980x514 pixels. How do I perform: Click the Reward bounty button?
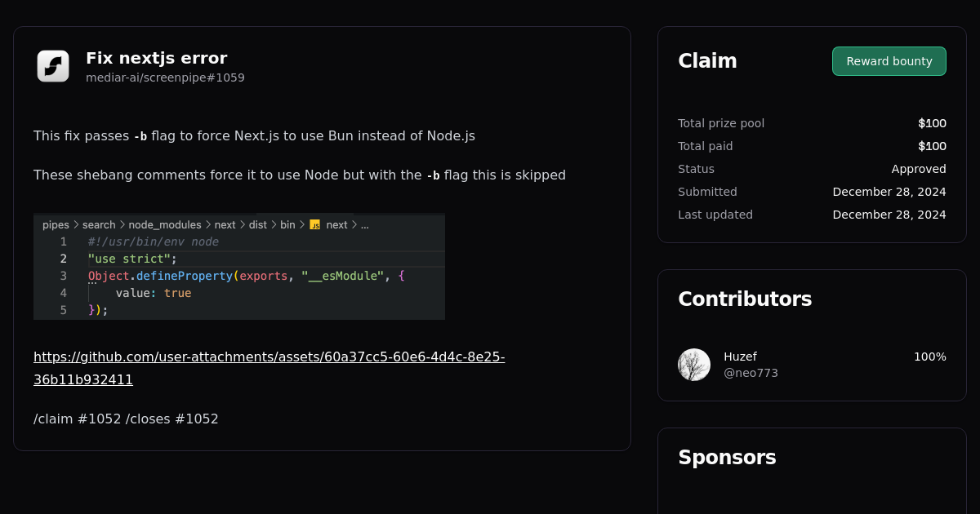pos(889,60)
